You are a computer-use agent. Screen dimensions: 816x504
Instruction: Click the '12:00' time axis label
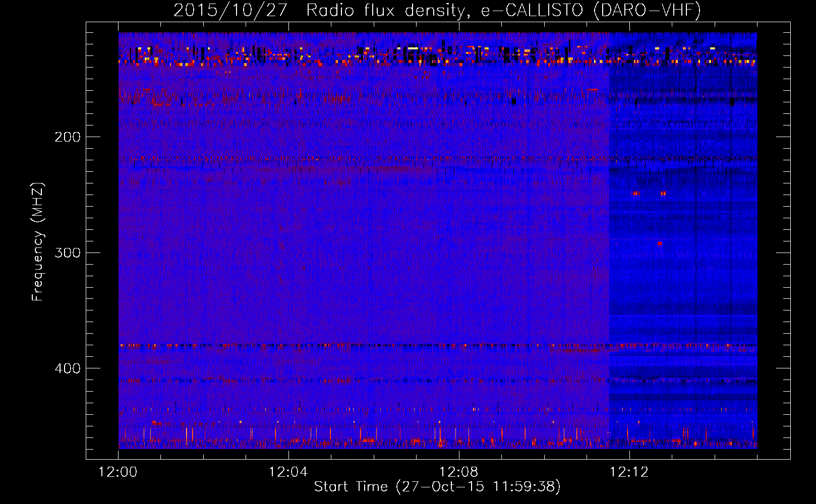click(x=118, y=472)
